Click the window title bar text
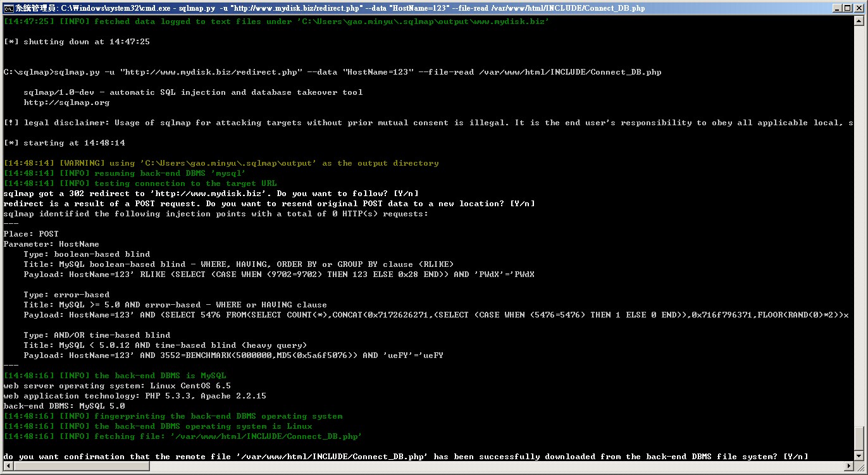This screenshot has width=868, height=475. click(x=330, y=8)
